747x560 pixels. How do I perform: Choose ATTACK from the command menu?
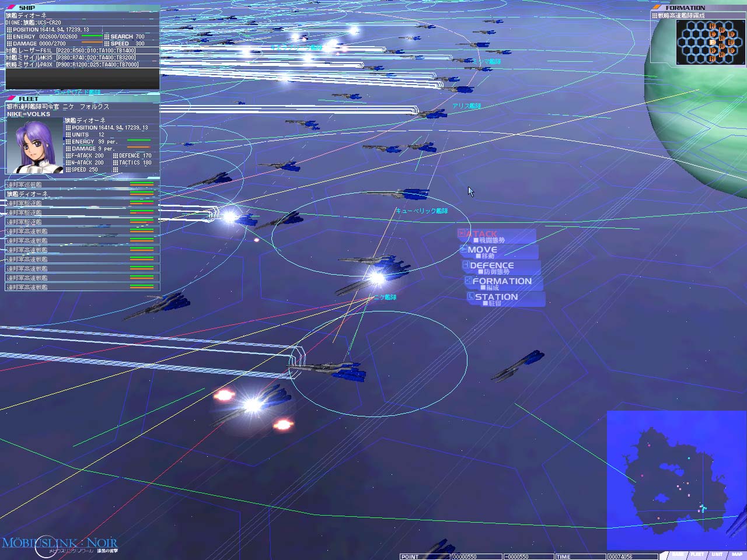pos(497,236)
